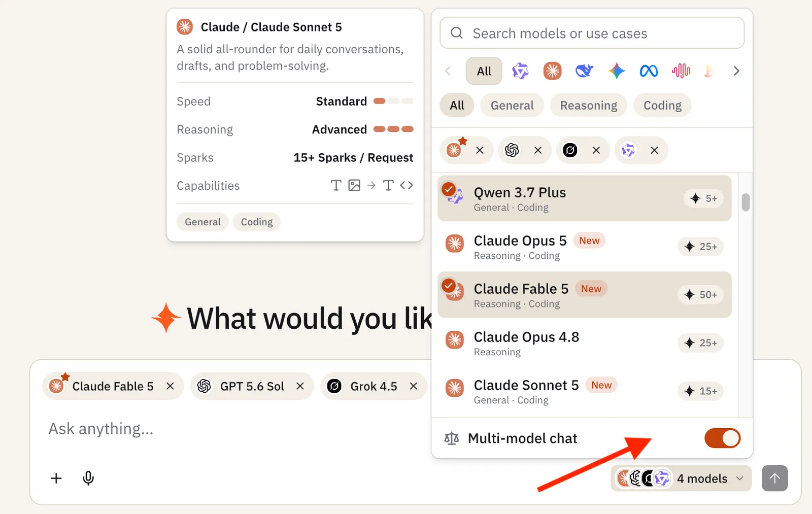Click the plus attachment icon

tap(56, 478)
